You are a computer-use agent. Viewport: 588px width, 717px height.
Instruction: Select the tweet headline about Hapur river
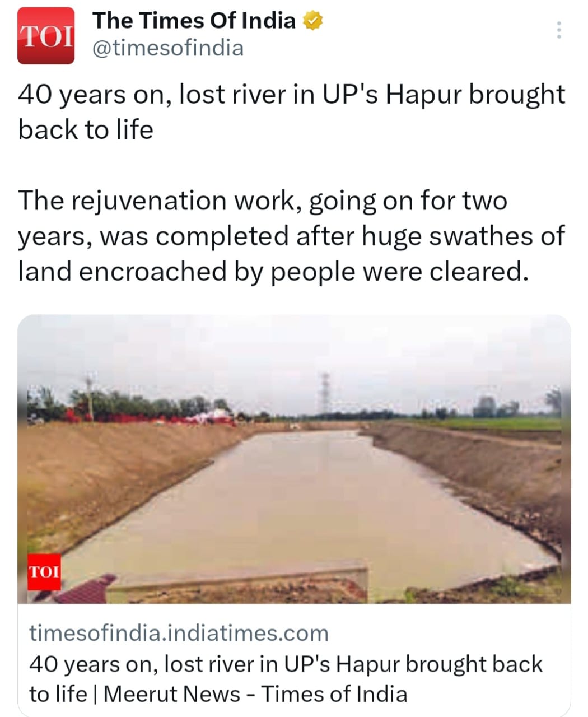(x=292, y=112)
